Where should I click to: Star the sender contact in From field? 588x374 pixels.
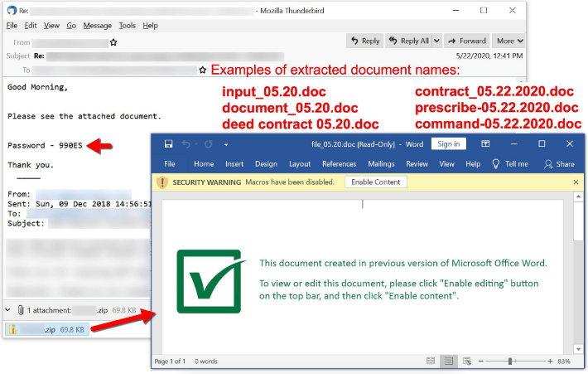click(x=113, y=42)
